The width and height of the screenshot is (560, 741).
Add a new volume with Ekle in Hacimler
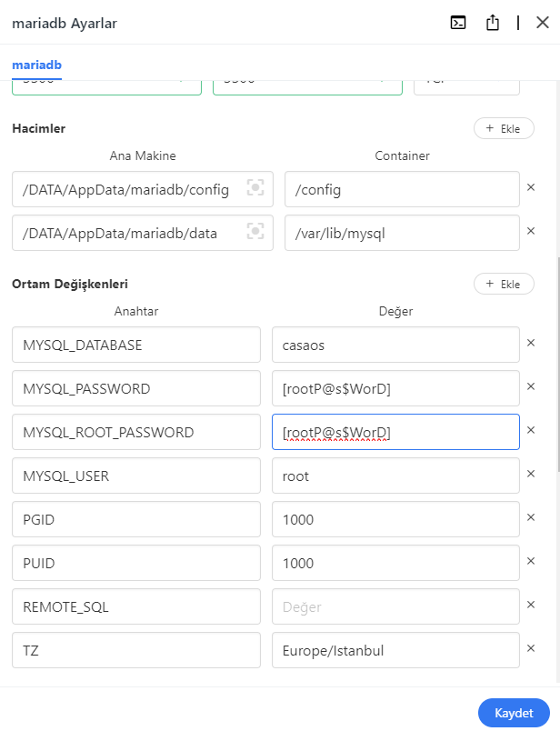(x=504, y=128)
